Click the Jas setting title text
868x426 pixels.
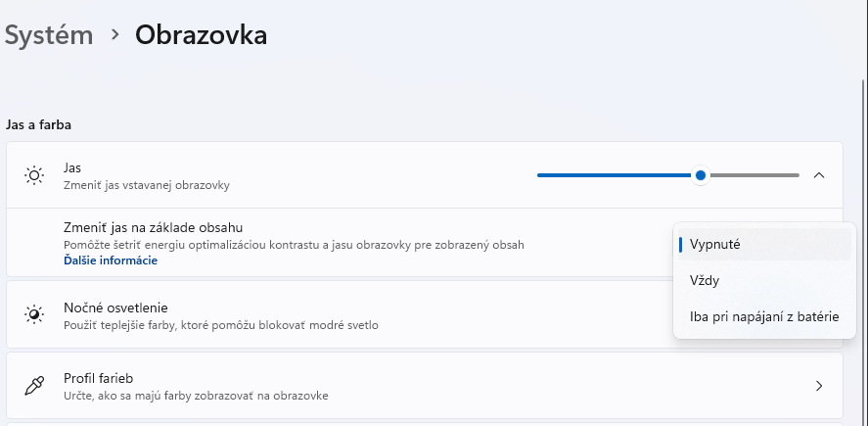(x=72, y=168)
